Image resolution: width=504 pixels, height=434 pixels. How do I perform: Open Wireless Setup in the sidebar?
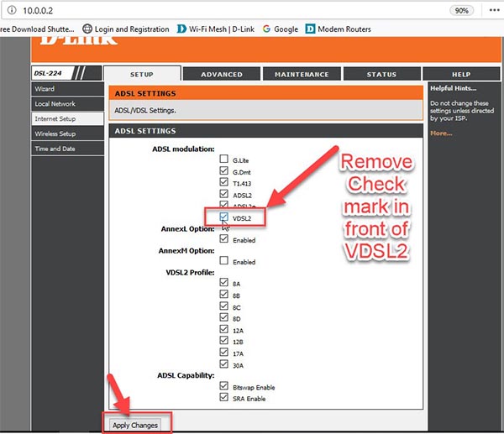point(67,133)
